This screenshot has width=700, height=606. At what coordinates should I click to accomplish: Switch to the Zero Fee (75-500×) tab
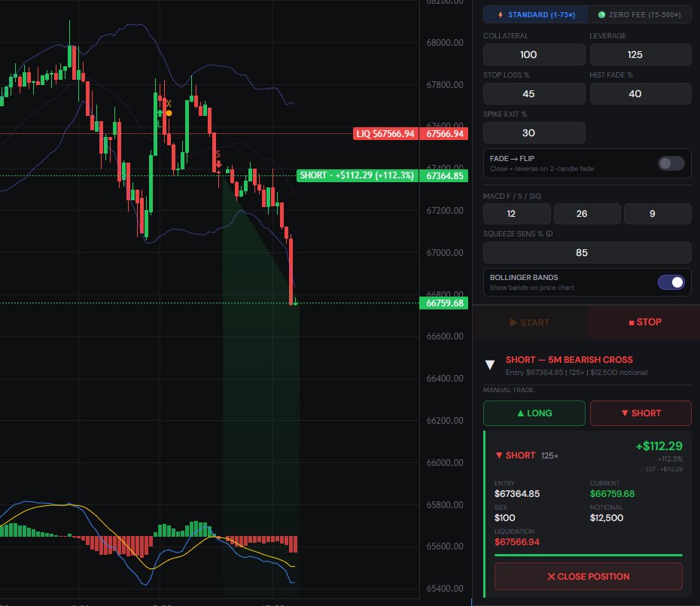[640, 15]
